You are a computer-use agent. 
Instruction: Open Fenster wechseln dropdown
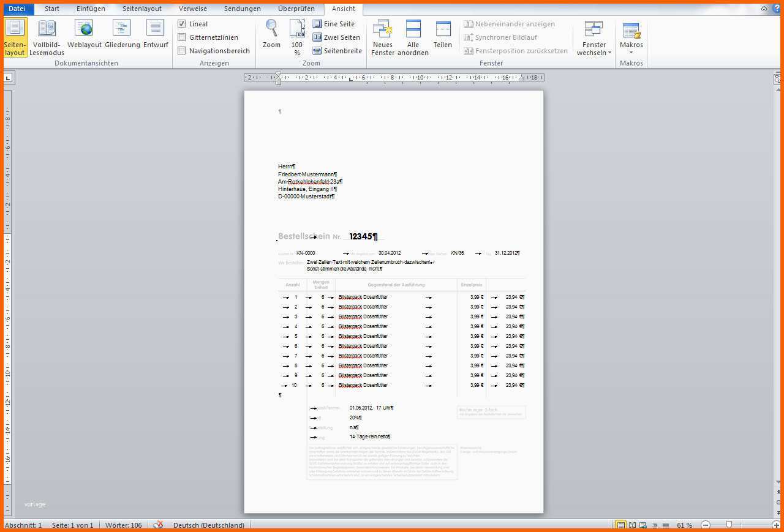click(x=594, y=37)
